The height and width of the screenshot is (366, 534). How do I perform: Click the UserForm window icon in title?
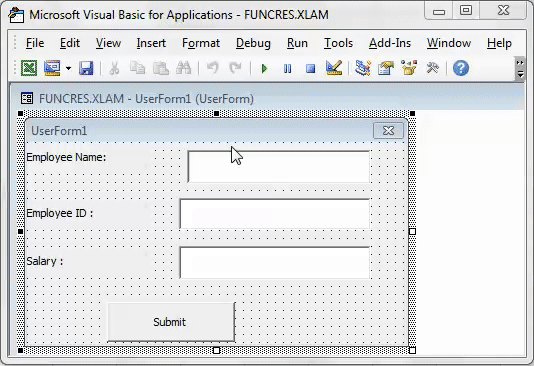coord(27,98)
